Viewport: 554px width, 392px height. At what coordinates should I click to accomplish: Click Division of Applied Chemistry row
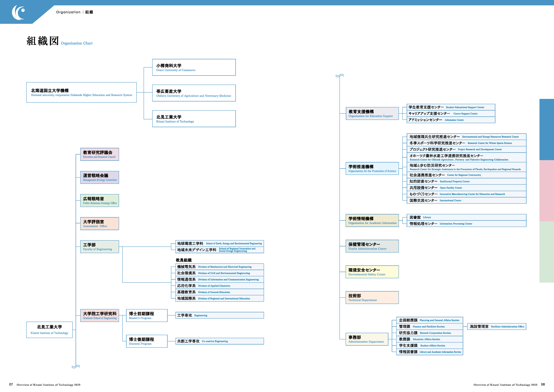click(x=219, y=286)
